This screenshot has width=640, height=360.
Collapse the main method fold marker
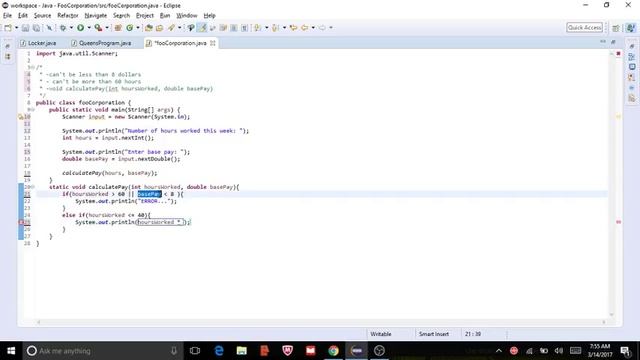coord(33,110)
